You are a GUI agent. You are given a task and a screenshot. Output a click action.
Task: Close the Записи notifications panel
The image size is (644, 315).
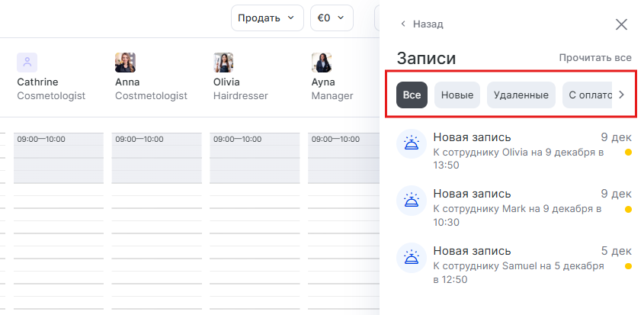pyautogui.click(x=621, y=24)
